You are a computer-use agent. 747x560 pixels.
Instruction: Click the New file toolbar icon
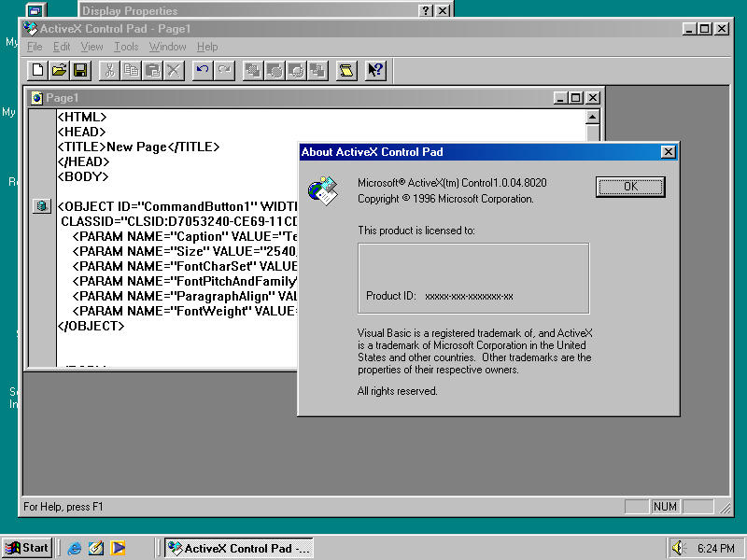coord(37,71)
